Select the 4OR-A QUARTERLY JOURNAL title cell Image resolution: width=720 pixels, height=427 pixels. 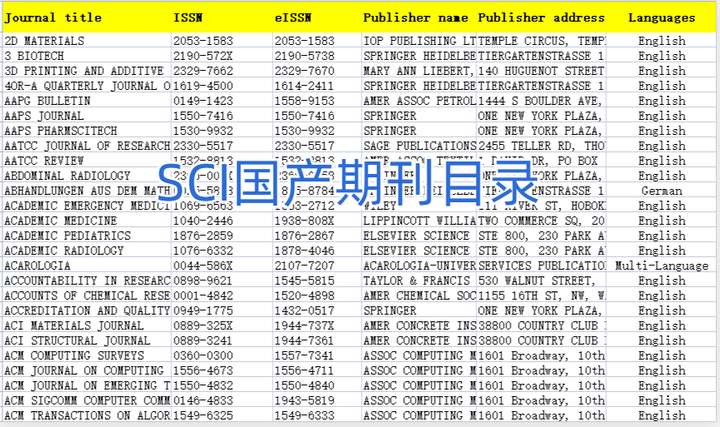click(x=87, y=85)
